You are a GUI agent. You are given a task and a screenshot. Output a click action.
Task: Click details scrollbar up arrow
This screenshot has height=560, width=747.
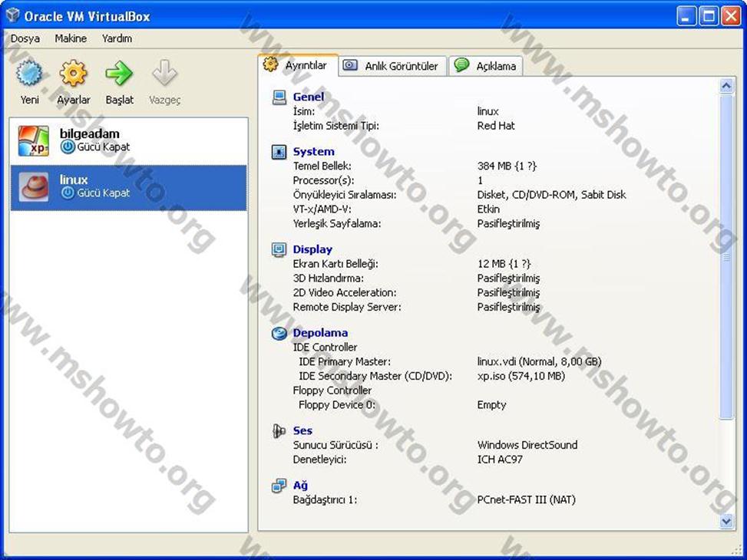[x=726, y=86]
